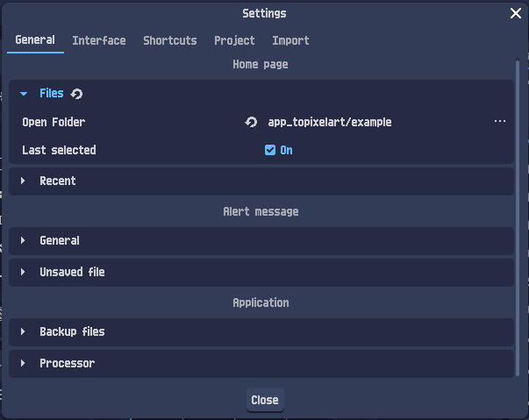Switch to the Interface tab
This screenshot has height=420, width=529.
tap(99, 41)
